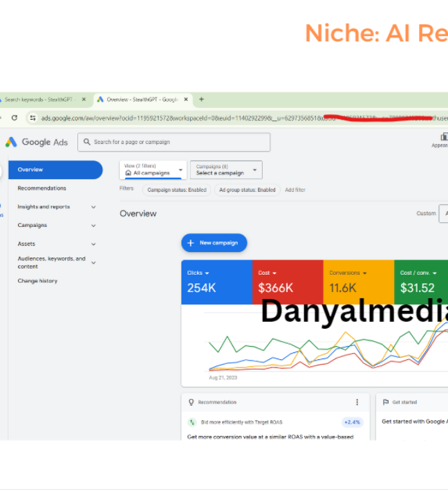The height and width of the screenshot is (490, 448).
Task: Click the search for page or campaign field
Action: [x=174, y=142]
